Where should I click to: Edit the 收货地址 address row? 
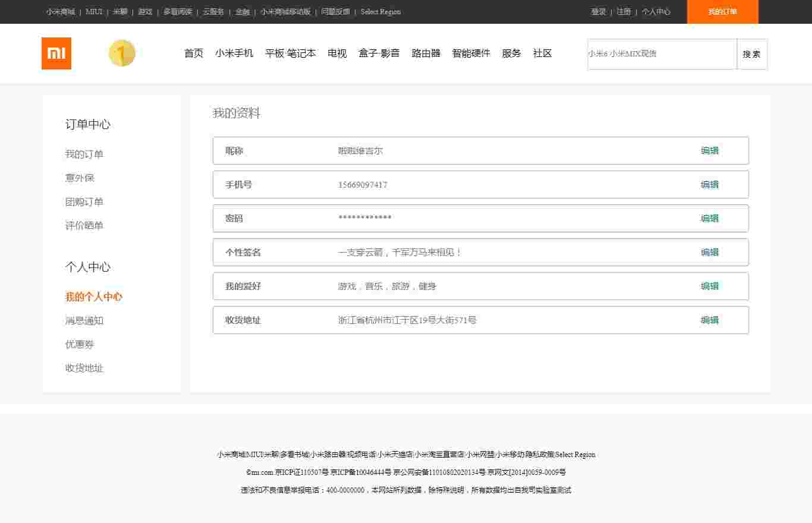[x=710, y=320]
